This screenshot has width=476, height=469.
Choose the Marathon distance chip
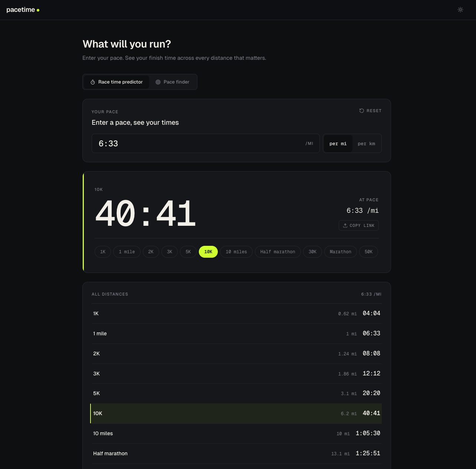tap(341, 252)
